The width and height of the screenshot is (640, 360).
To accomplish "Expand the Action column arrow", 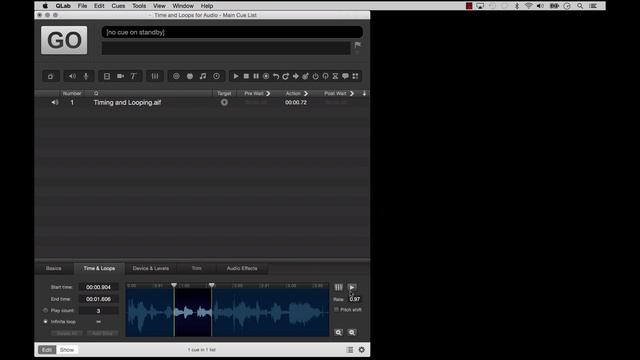I will coord(306,93).
